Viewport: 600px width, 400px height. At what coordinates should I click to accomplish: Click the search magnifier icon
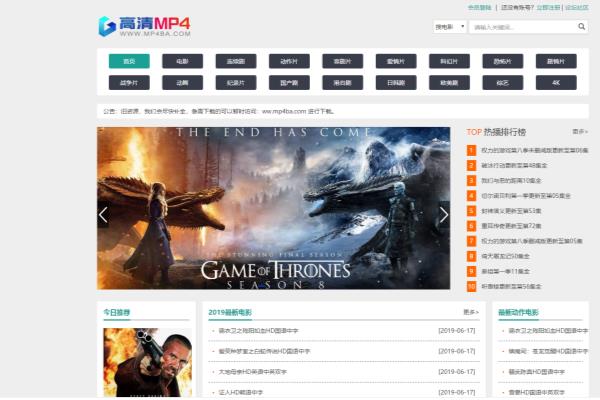[581, 26]
